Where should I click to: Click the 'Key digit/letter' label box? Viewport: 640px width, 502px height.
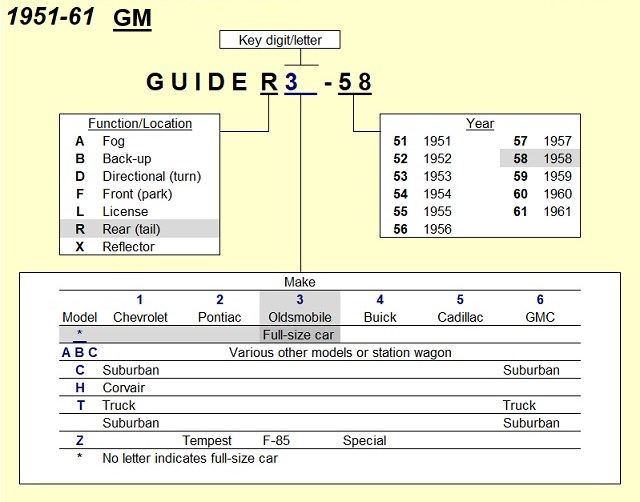point(280,40)
